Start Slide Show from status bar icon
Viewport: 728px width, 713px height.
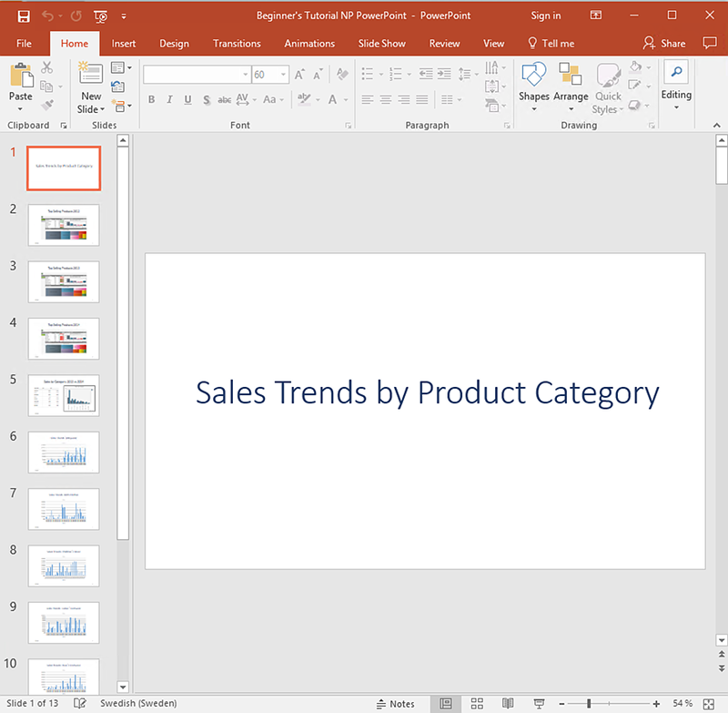(x=538, y=704)
